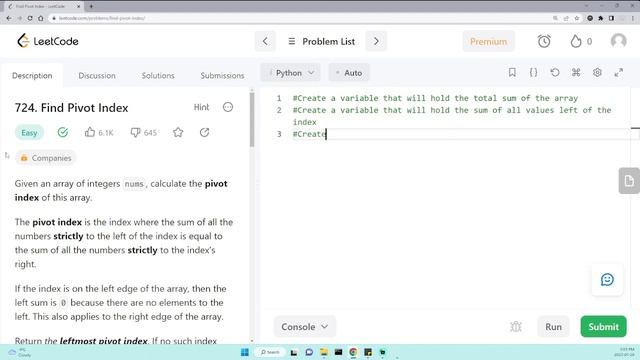Open the more options ellipsis icon

pyautogui.click(x=228, y=107)
